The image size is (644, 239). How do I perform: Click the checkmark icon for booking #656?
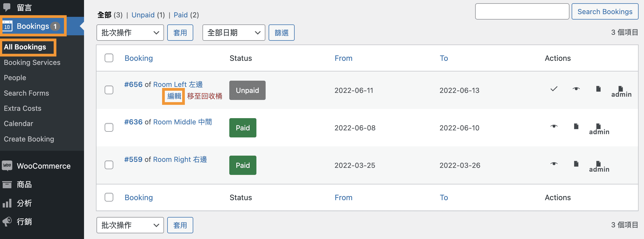[554, 89]
